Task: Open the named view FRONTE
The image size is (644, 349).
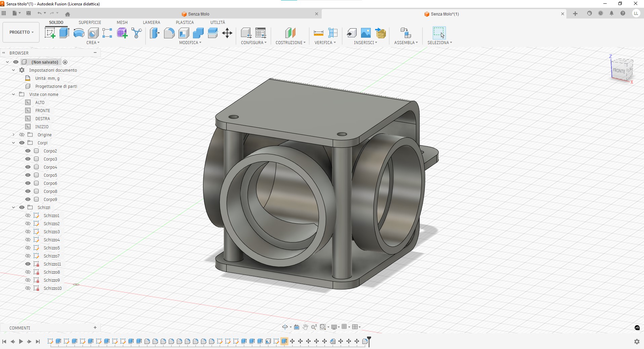Action: click(42, 110)
